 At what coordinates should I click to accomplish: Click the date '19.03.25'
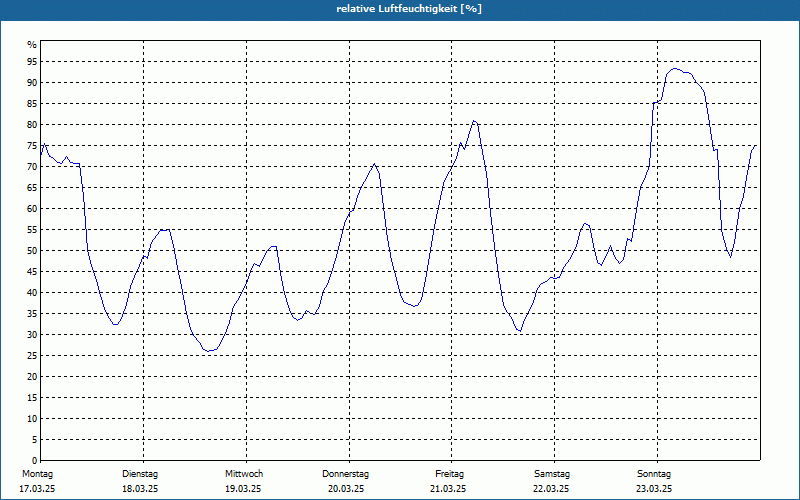pos(243,489)
